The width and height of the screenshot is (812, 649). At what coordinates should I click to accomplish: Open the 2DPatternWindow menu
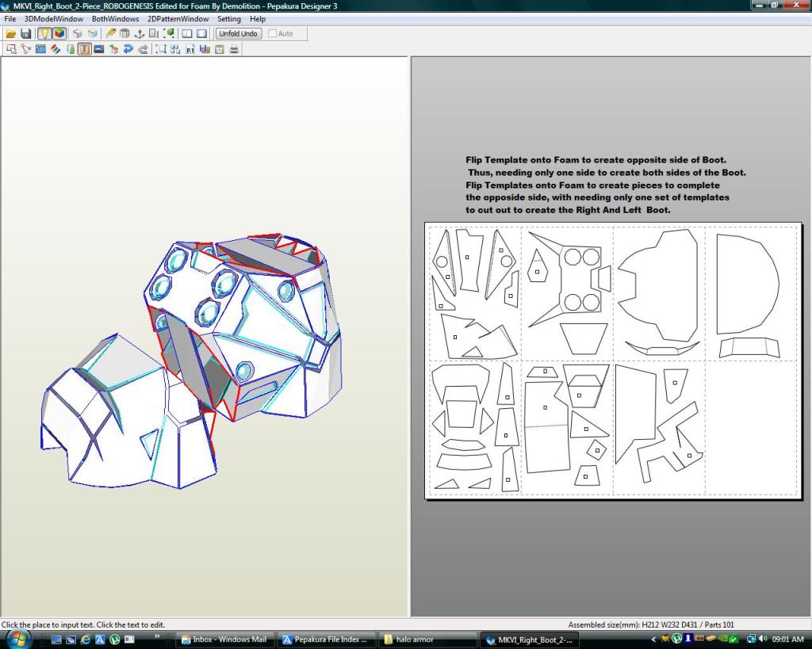pos(178,19)
